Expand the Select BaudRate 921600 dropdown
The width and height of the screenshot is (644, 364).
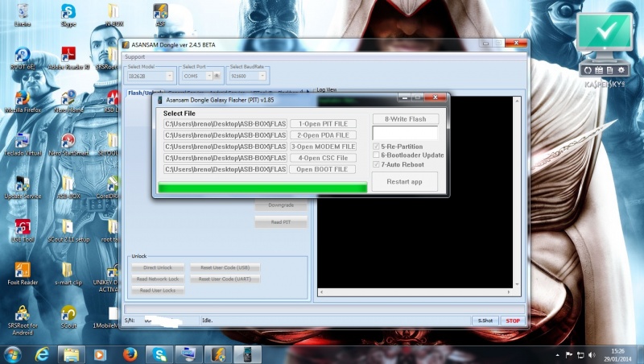click(x=262, y=76)
